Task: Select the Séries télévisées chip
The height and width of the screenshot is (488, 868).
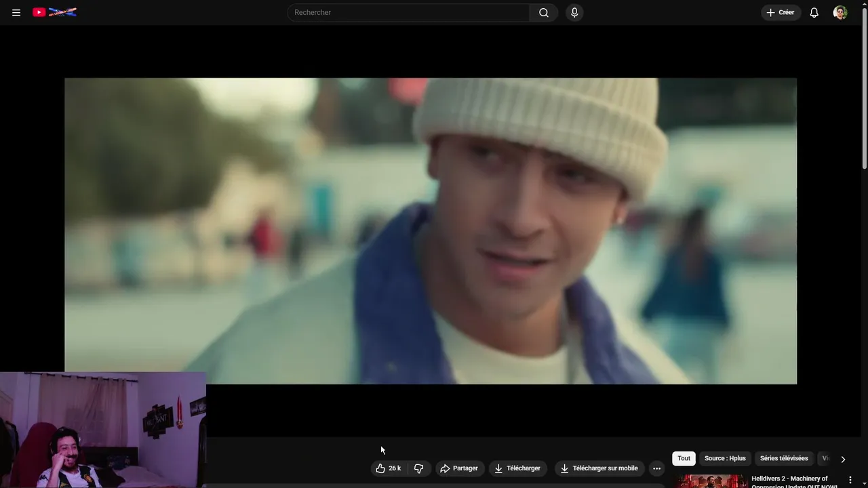Action: (784, 459)
